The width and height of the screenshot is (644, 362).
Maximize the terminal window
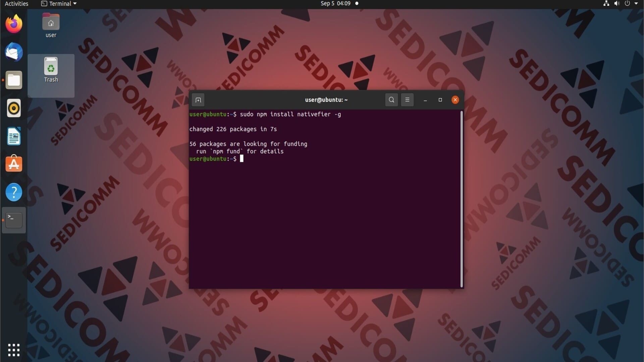[440, 100]
